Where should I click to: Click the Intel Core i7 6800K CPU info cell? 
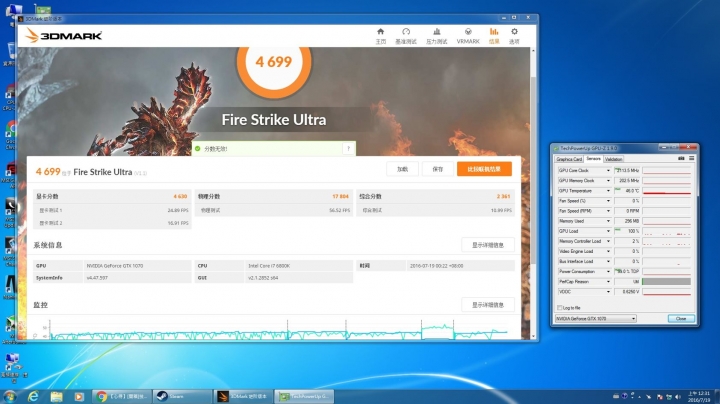(x=299, y=265)
